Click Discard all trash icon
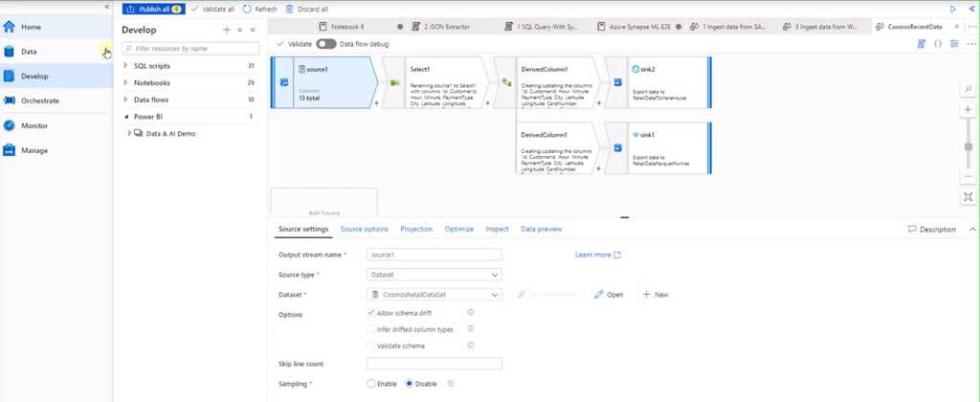980x402 pixels. (x=290, y=9)
